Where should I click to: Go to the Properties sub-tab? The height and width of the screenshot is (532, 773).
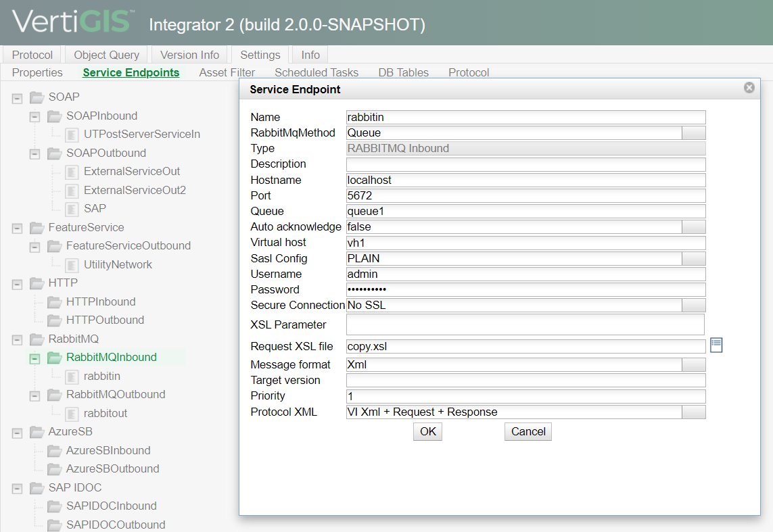point(37,72)
